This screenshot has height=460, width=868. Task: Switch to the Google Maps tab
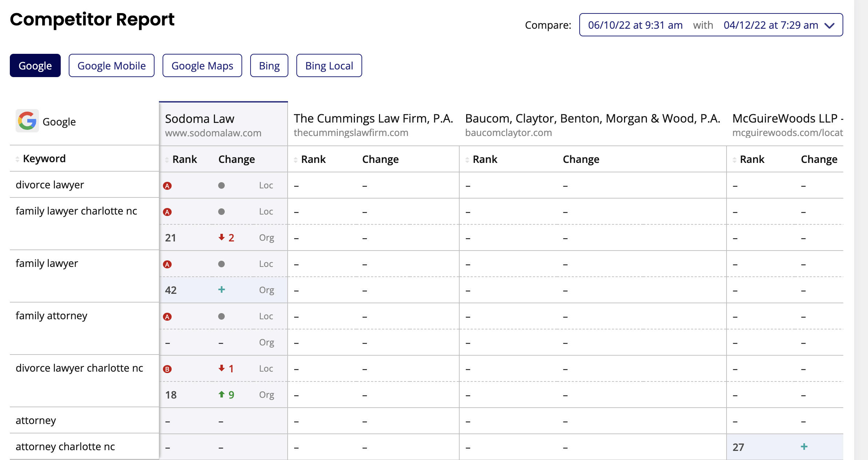[202, 65]
